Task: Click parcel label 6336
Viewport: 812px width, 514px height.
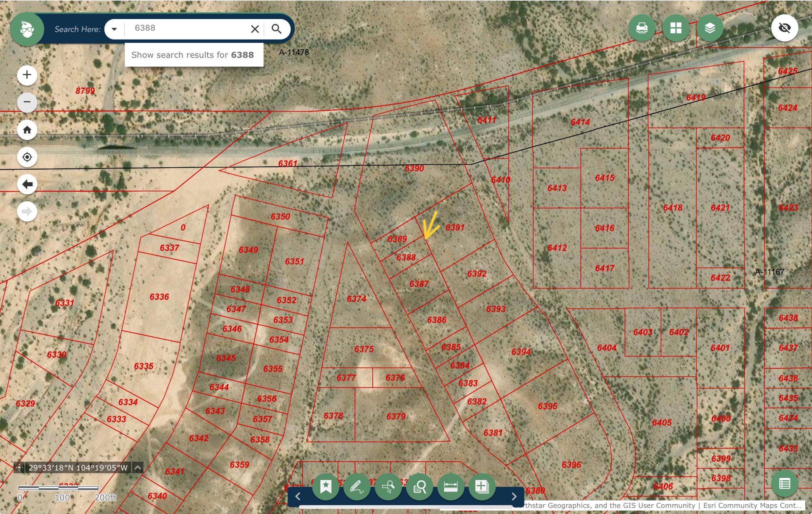Action: click(159, 297)
